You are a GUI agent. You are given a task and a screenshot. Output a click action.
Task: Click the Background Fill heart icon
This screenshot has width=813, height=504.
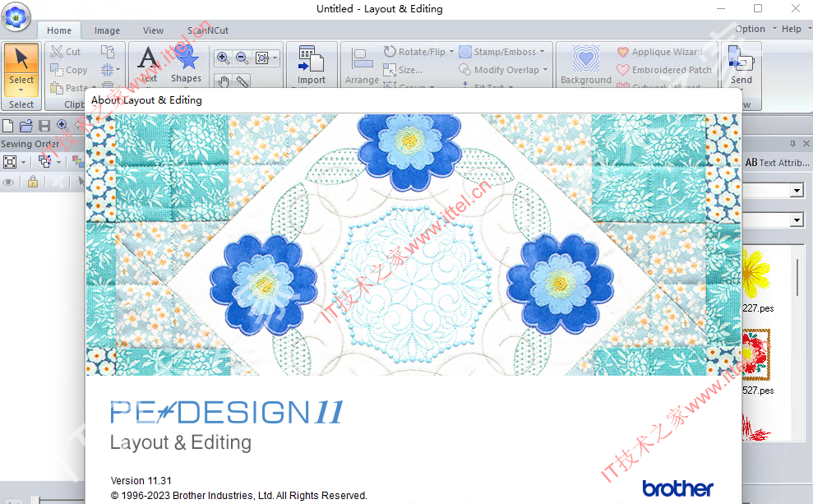tap(586, 58)
